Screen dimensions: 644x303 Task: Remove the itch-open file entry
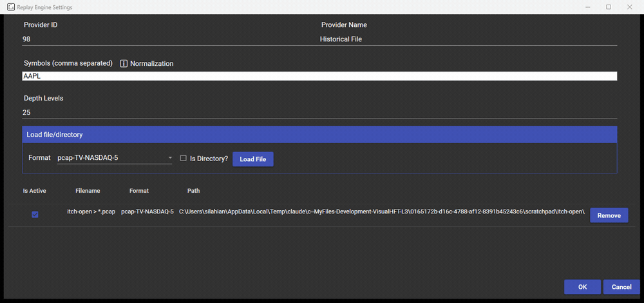click(x=609, y=215)
